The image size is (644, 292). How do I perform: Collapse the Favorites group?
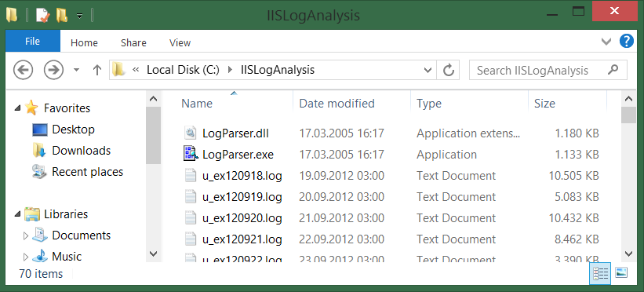18,108
